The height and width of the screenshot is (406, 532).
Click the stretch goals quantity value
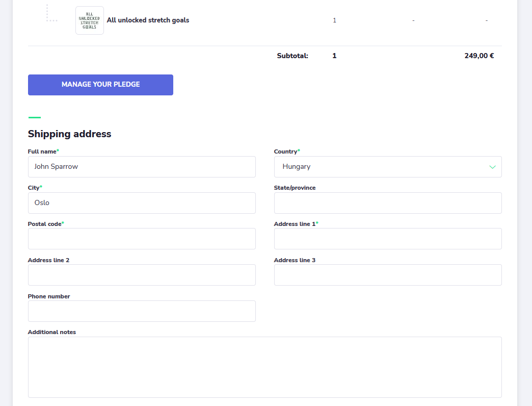(334, 20)
